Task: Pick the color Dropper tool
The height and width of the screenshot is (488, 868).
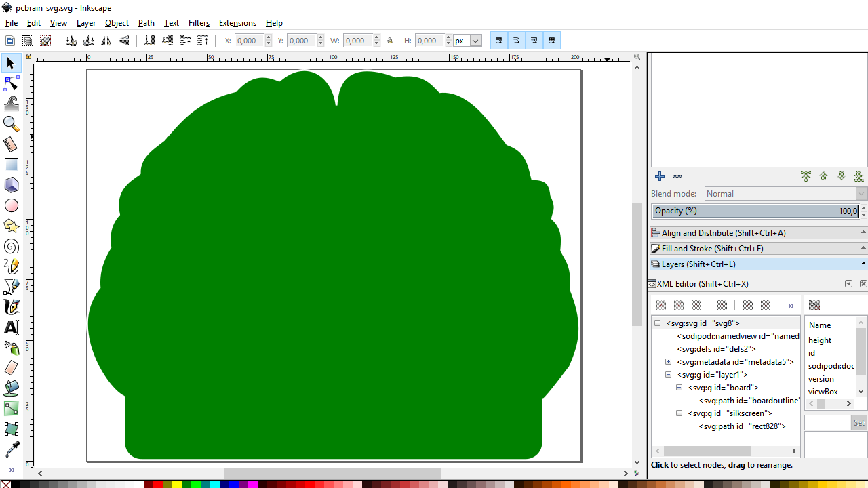Action: point(11,449)
